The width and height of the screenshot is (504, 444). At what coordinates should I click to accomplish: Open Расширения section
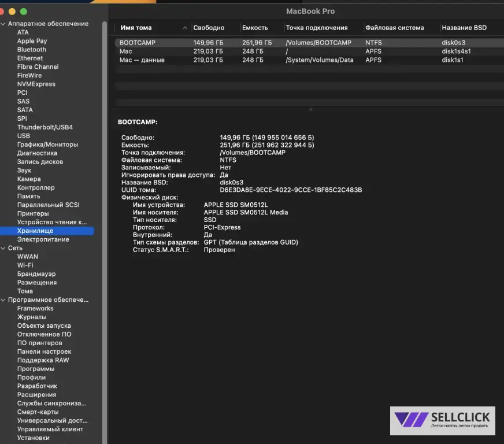36,395
